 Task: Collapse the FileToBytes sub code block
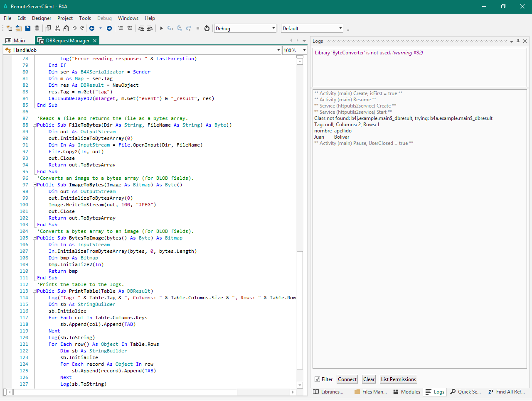(x=35, y=125)
